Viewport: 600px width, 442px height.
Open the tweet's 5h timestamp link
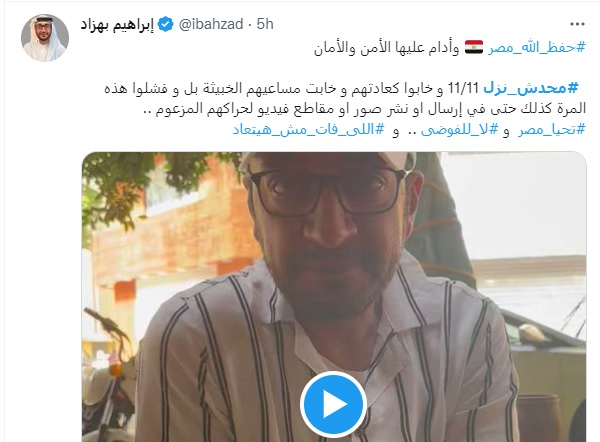(265, 24)
